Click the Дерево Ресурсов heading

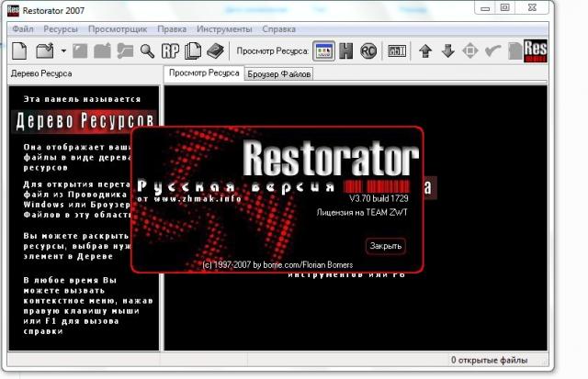pyautogui.click(x=85, y=121)
